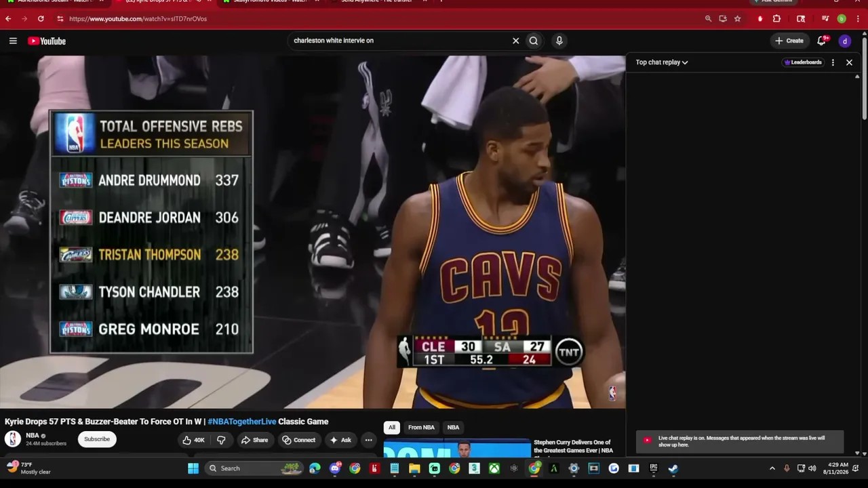Open Xbox app from the taskbar
The height and width of the screenshot is (488, 868).
(496, 468)
